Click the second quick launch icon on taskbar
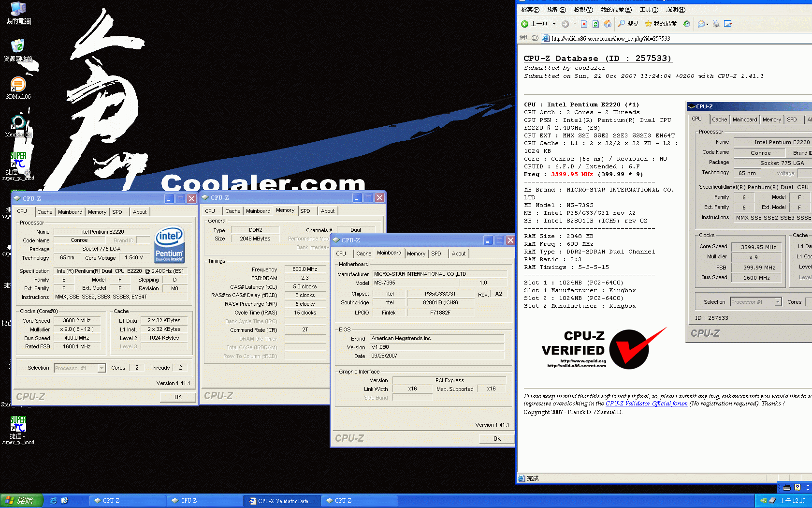 64,501
